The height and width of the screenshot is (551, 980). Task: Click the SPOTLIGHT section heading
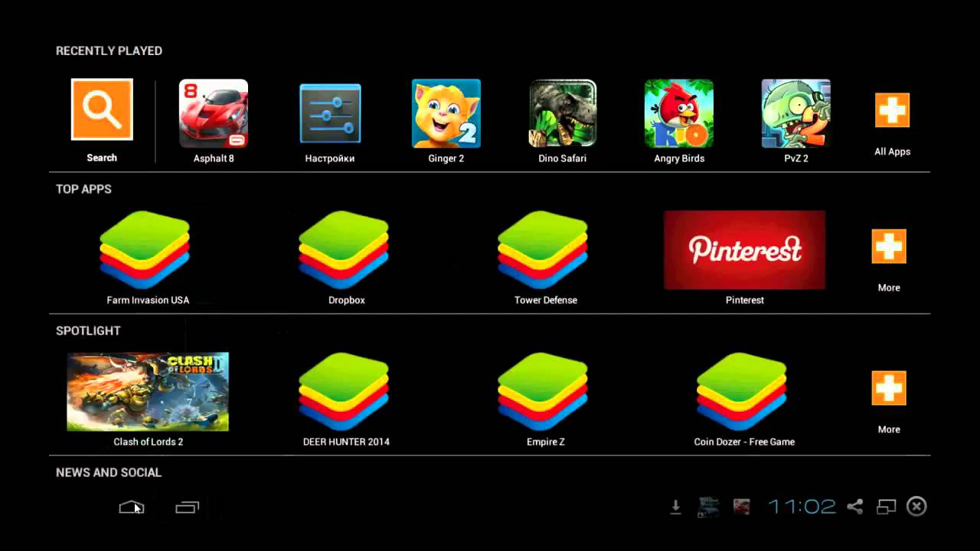[x=88, y=331]
